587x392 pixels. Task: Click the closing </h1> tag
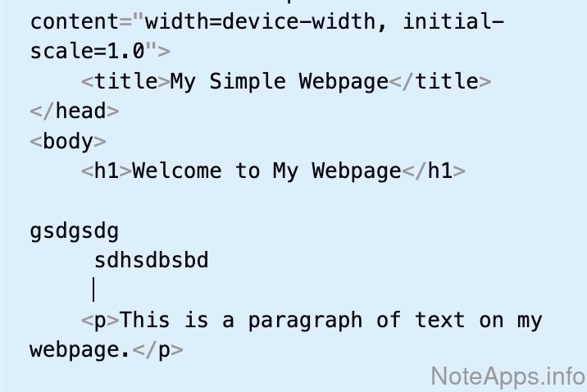tap(434, 171)
